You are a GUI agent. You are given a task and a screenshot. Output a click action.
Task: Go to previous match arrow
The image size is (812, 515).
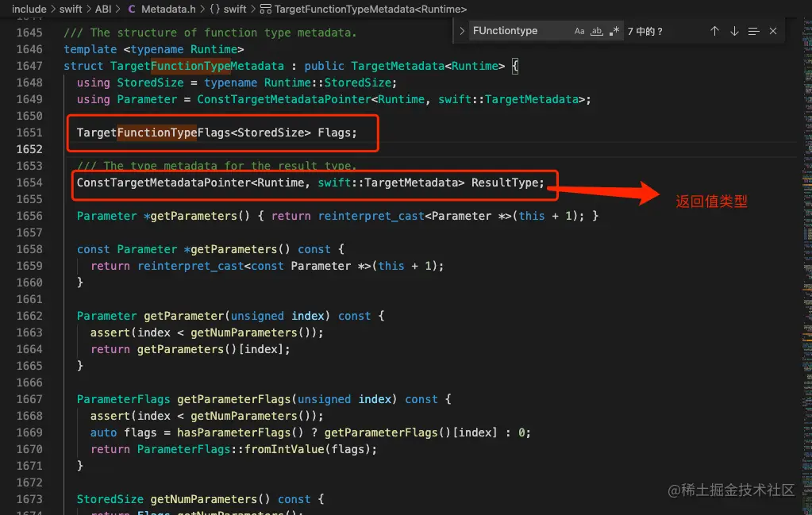[x=714, y=31]
